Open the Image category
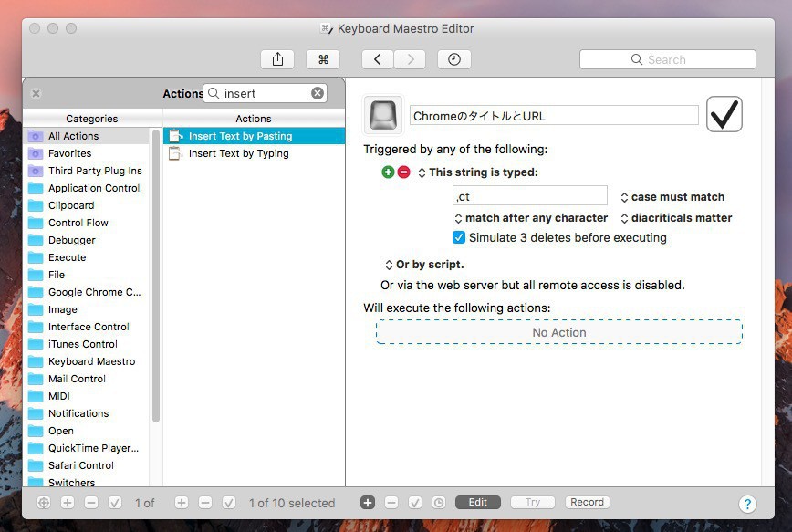 (x=86, y=309)
